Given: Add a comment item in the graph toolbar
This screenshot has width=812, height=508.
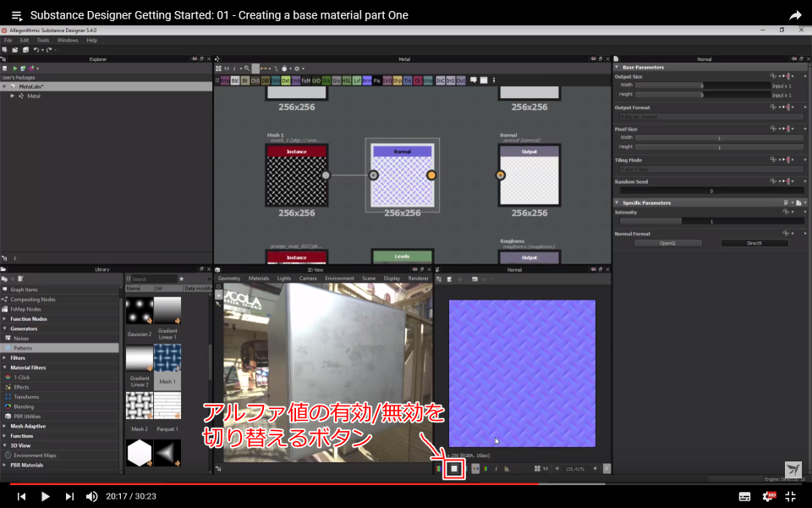Looking at the screenshot, I should pos(474,80).
